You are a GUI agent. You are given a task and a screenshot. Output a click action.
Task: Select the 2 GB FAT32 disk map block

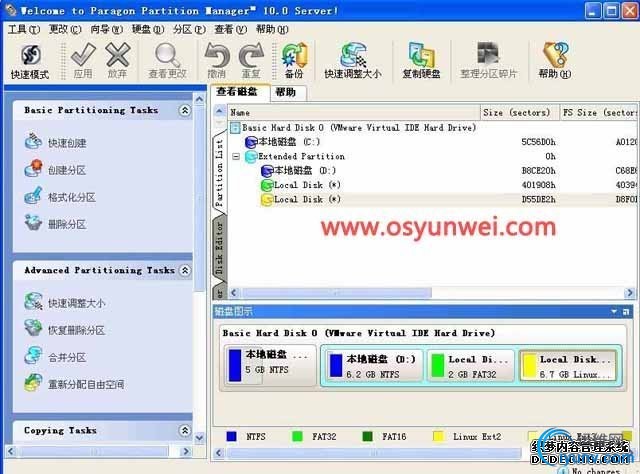point(471,366)
